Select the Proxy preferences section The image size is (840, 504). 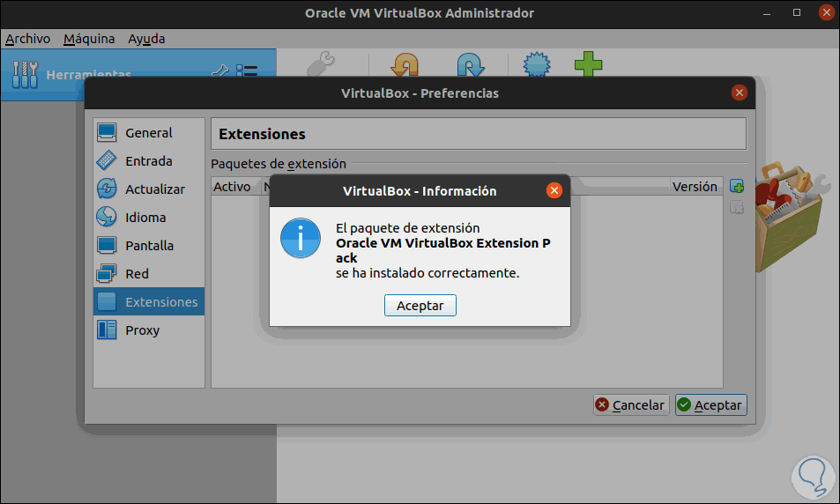pyautogui.click(x=149, y=330)
